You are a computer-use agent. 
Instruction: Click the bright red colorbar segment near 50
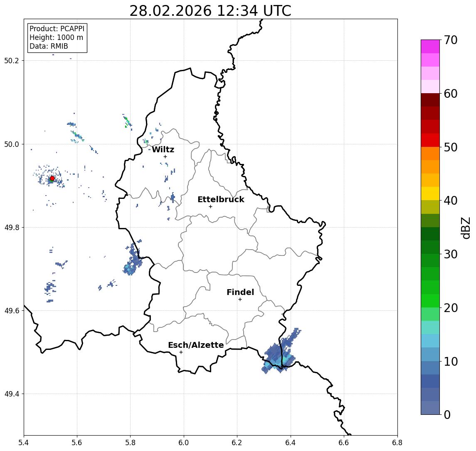tap(430, 140)
